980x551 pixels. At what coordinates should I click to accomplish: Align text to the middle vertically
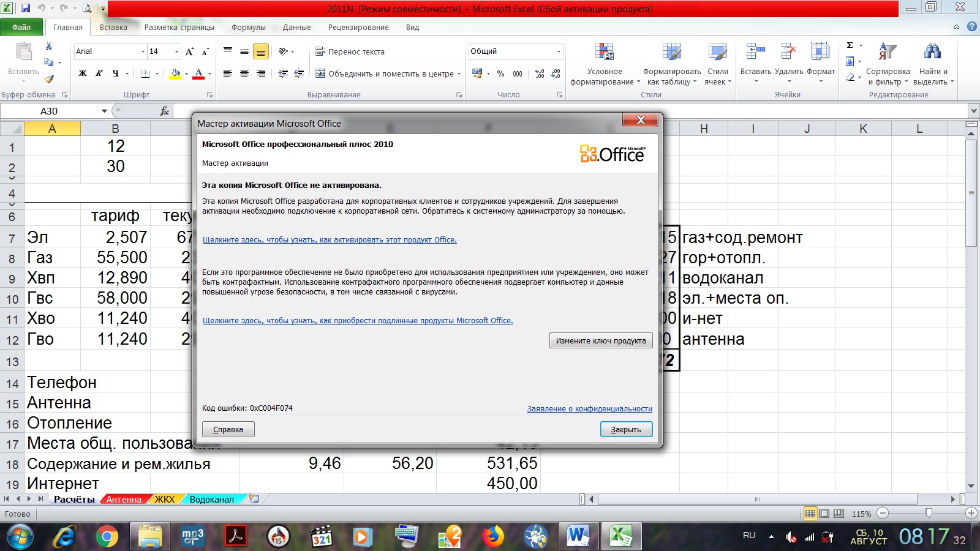click(x=244, y=51)
